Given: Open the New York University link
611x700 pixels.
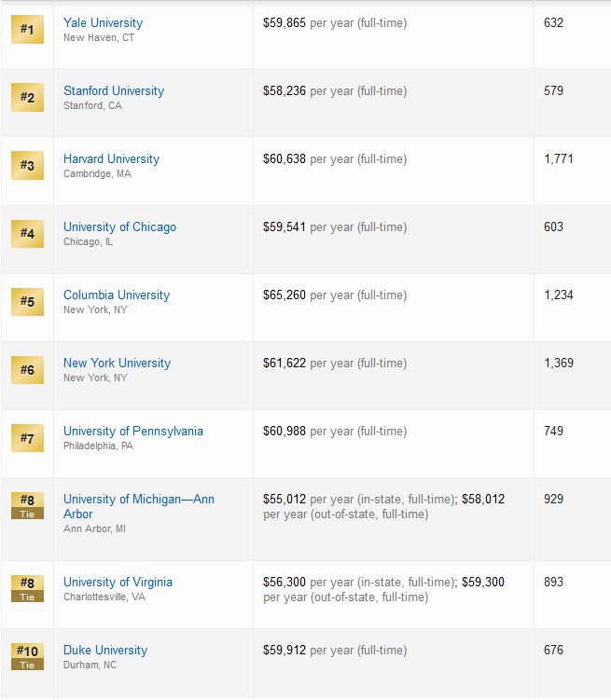Looking at the screenshot, I should [x=117, y=363].
